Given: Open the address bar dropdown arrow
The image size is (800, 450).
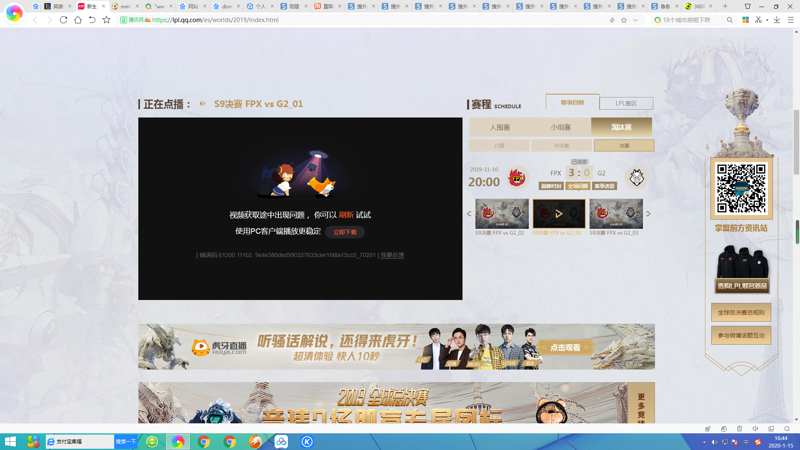Looking at the screenshot, I should click(635, 20).
